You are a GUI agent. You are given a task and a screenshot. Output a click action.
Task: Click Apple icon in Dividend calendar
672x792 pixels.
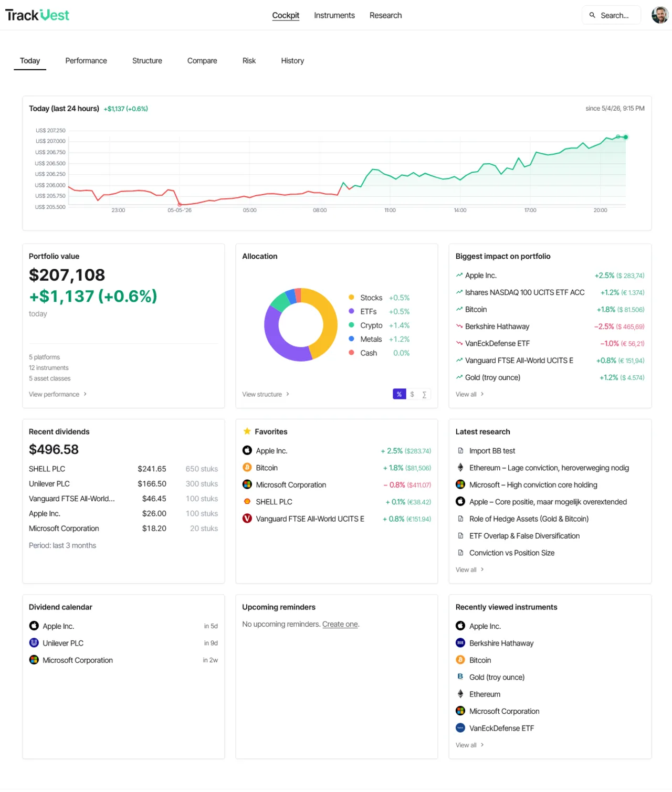34,626
